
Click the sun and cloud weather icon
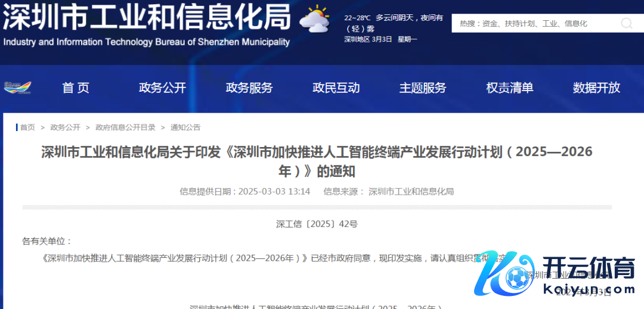point(315,20)
